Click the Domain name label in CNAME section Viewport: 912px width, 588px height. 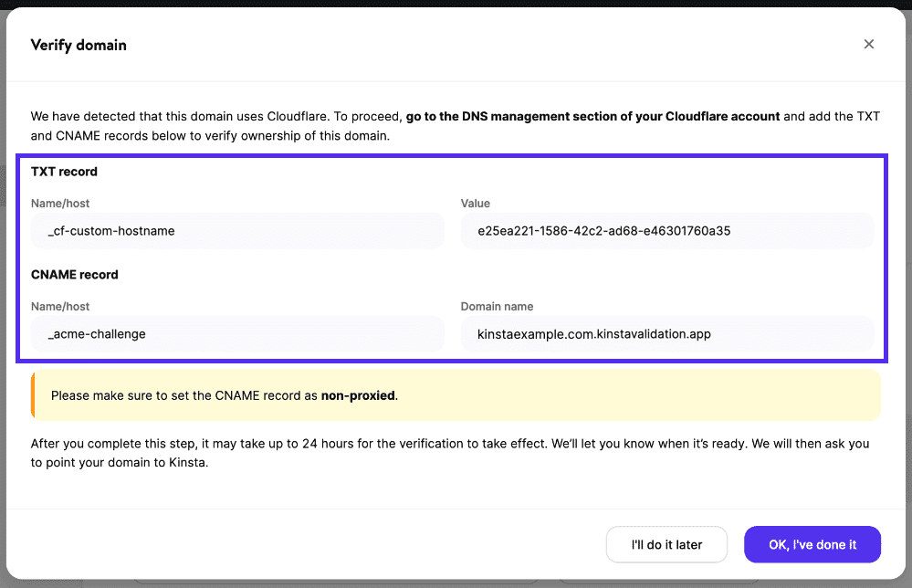click(x=497, y=306)
